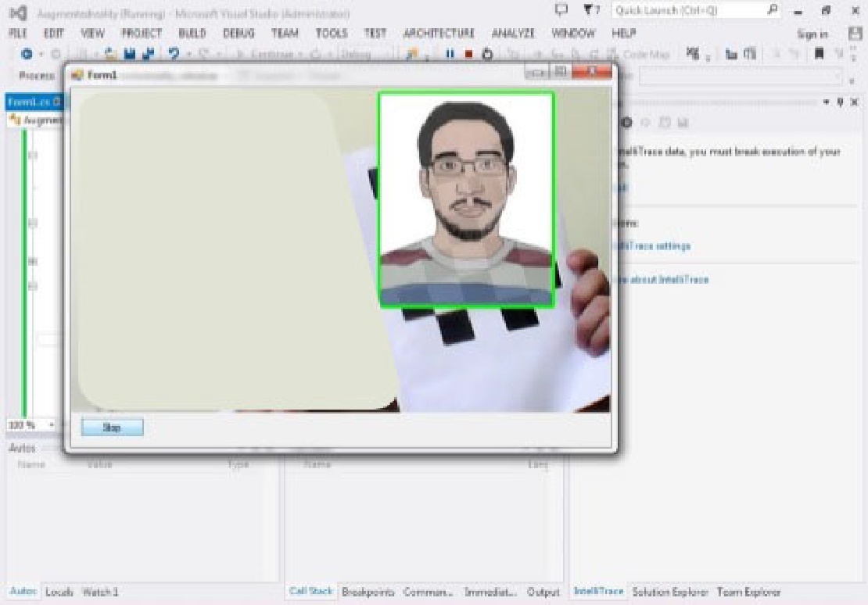Switch to the Locals tab
The image size is (868, 605).
coord(59,592)
